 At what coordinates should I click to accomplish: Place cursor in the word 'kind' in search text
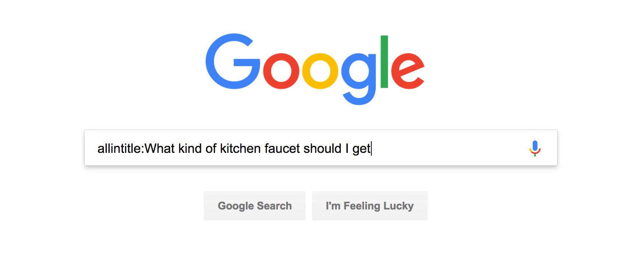(x=190, y=148)
